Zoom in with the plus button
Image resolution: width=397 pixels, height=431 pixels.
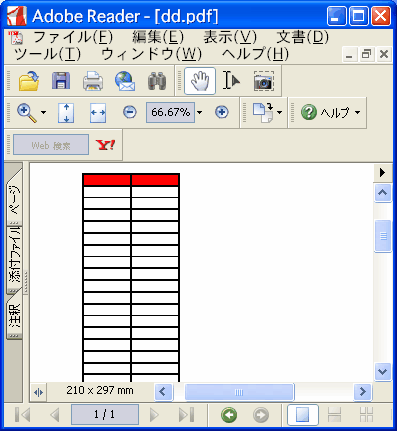click(x=222, y=112)
